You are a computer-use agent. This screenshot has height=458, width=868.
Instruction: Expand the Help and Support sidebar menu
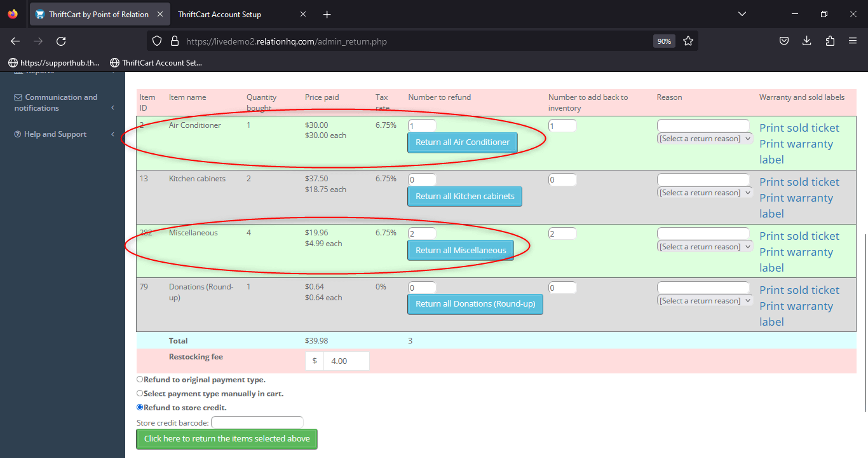[x=62, y=134]
